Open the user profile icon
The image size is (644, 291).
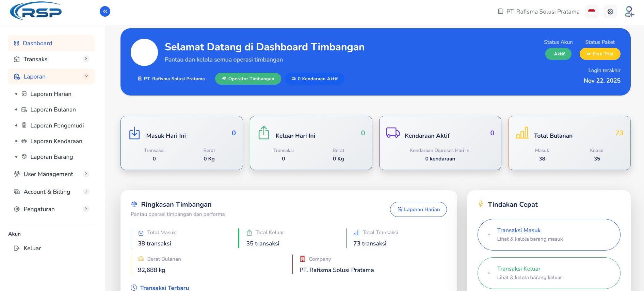629,12
